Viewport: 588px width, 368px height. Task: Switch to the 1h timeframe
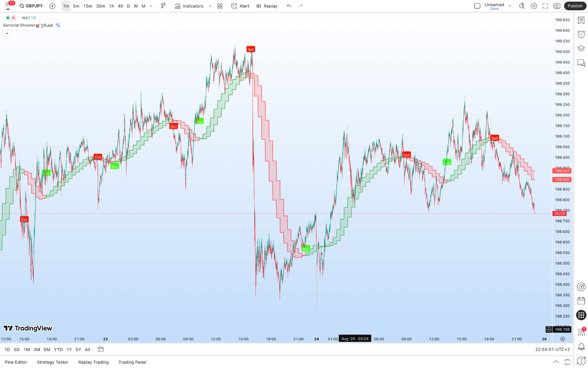[x=112, y=6]
